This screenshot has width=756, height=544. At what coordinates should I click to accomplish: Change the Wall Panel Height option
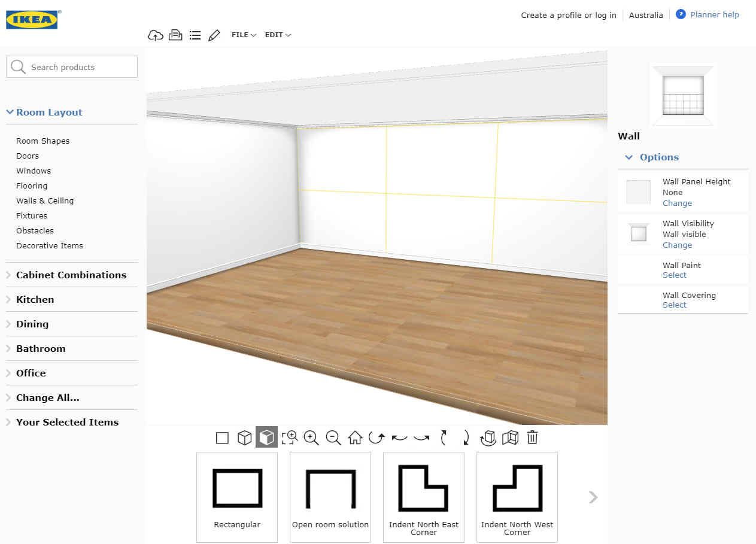click(x=677, y=203)
